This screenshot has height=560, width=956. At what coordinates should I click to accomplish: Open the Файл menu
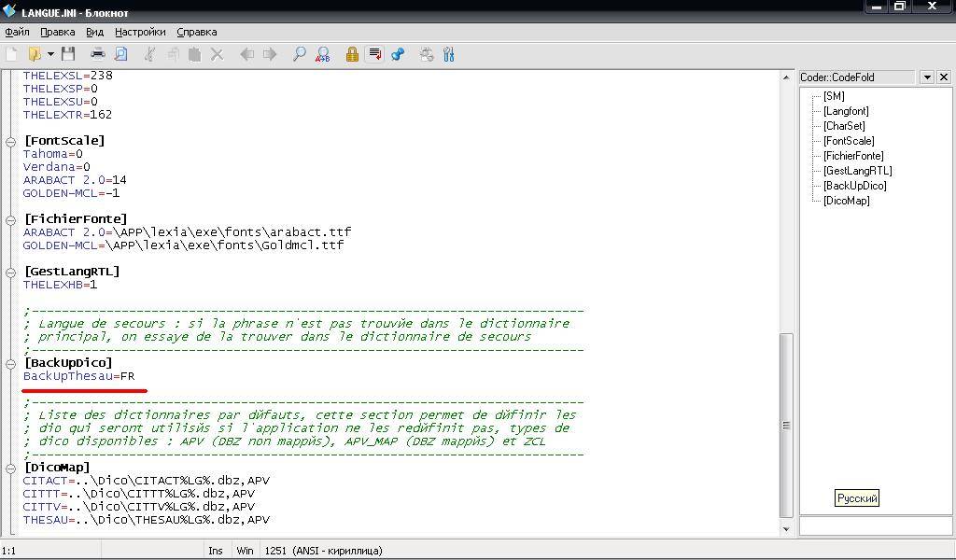17,32
